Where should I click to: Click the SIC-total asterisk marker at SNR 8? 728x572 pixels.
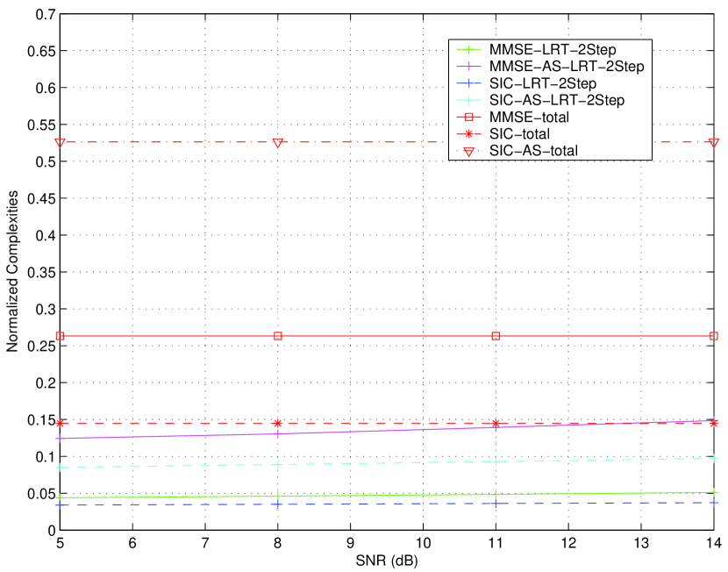[278, 423]
